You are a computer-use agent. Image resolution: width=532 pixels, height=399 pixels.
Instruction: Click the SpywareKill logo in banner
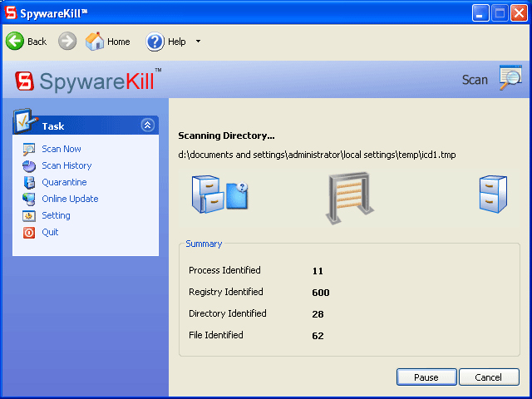click(x=89, y=81)
